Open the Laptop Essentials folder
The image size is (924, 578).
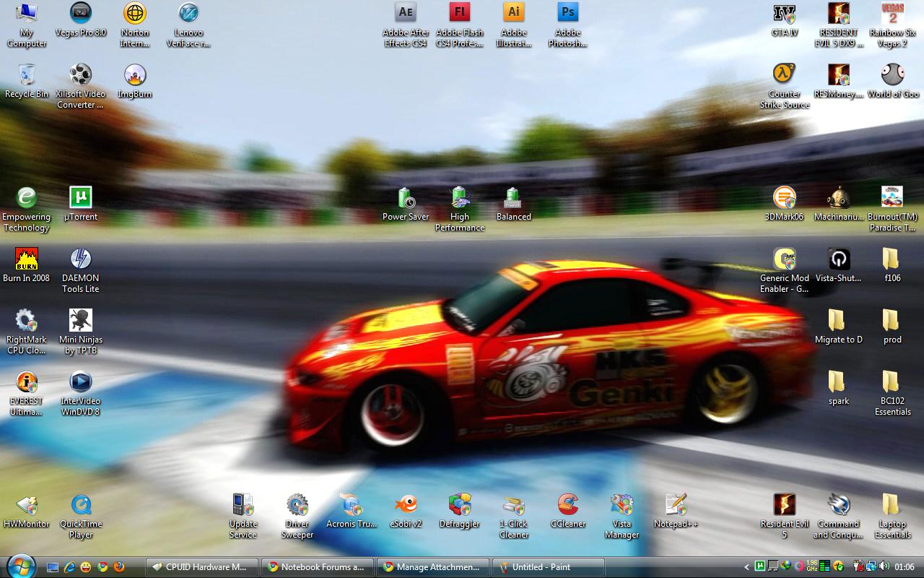click(893, 516)
